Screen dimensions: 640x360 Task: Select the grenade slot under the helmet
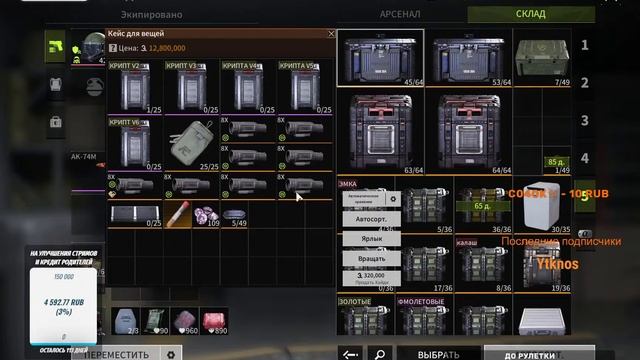click(94, 86)
